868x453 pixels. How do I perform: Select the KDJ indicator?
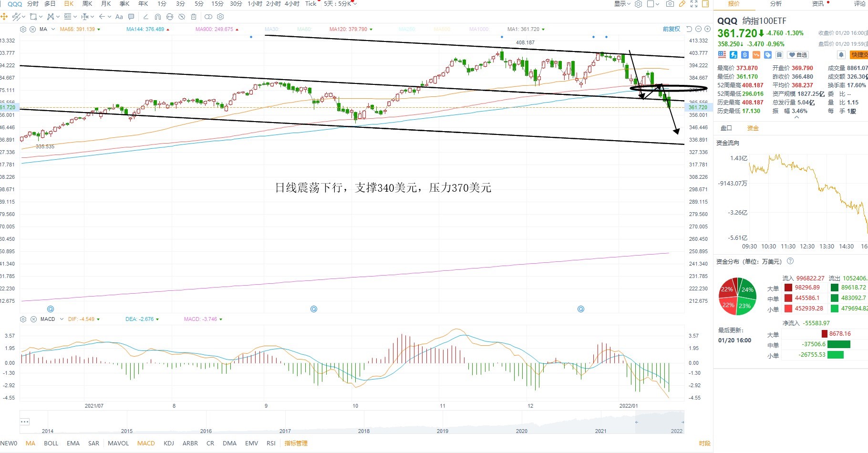[169, 443]
